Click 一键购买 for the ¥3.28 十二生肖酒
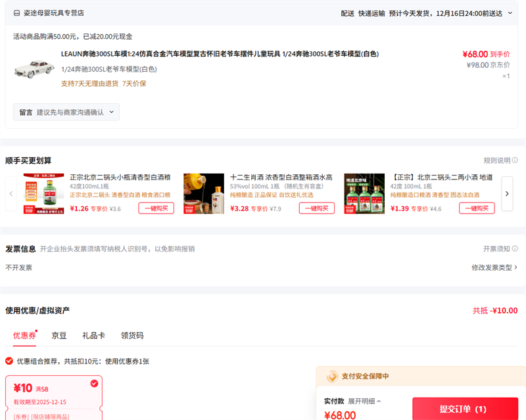This screenshot has width=526, height=420. (316, 208)
